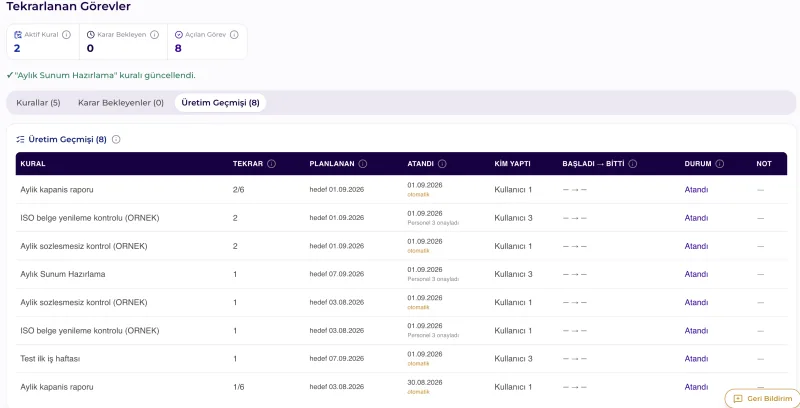Click the Tekrarlanan Görevler page title

68,7
